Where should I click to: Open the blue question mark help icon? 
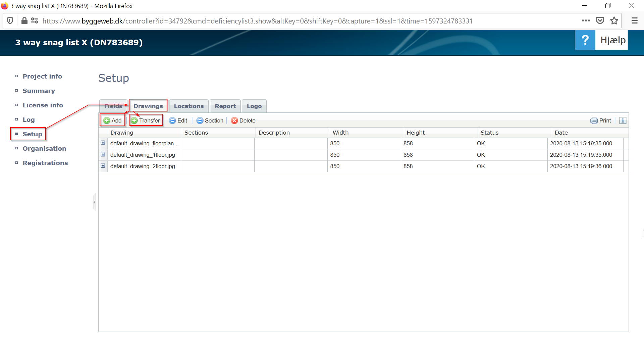coord(585,40)
